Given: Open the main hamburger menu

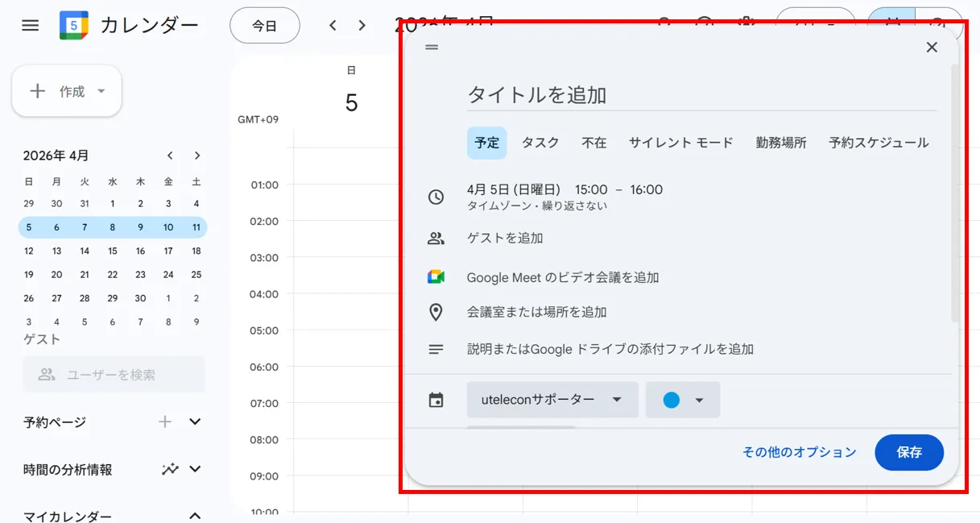Looking at the screenshot, I should (x=30, y=25).
